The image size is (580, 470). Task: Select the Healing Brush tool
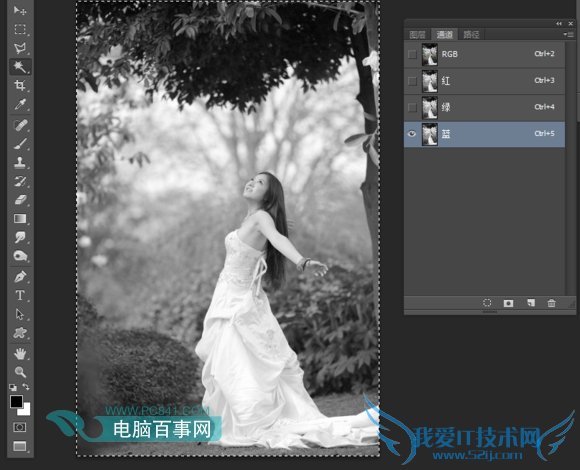pos(20,125)
